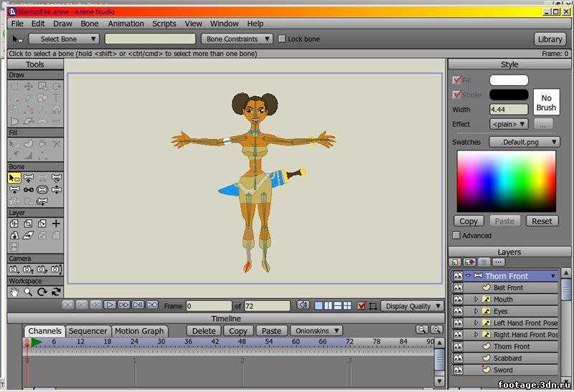Choose the Bind Bones link-chain icon

(29, 190)
